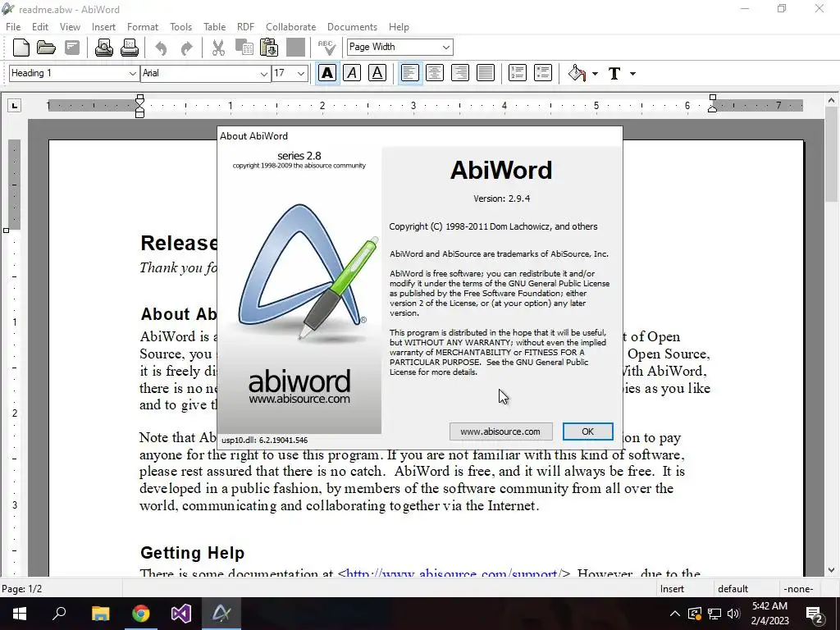
Task: Open the Page Width zoom dropdown
Action: (x=445, y=47)
